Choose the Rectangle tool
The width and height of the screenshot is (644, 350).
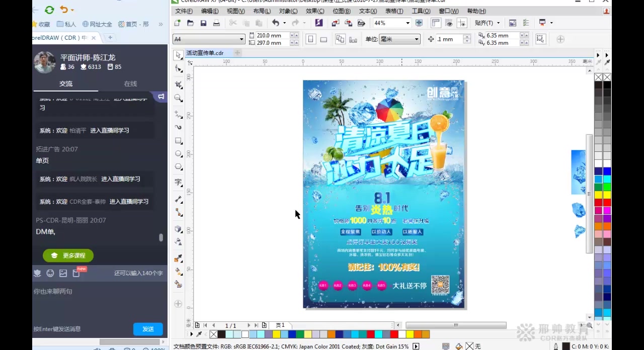coord(178,140)
